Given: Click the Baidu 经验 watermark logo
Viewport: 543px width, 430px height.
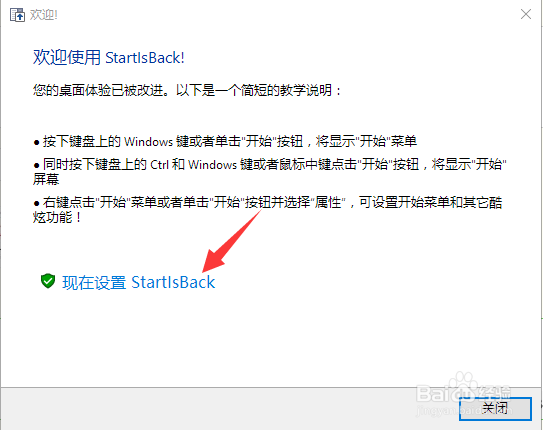Looking at the screenshot, I should tap(464, 393).
